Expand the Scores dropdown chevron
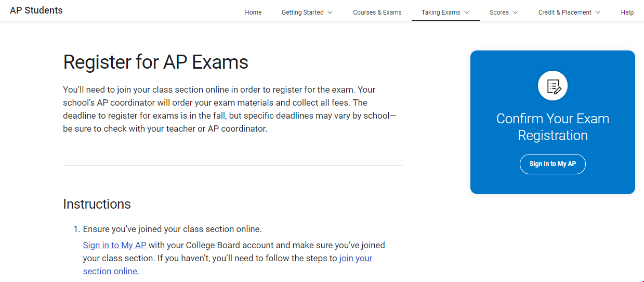The height and width of the screenshot is (282, 644). (x=515, y=12)
